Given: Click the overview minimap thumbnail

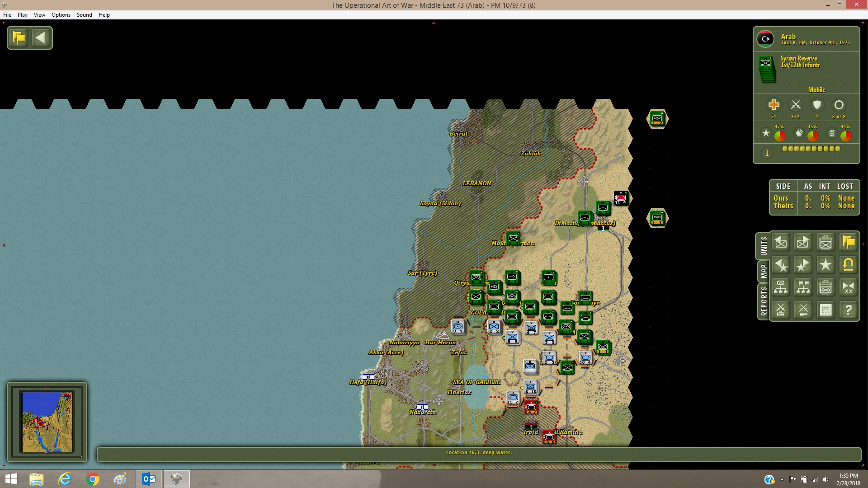Looking at the screenshot, I should point(47,422).
